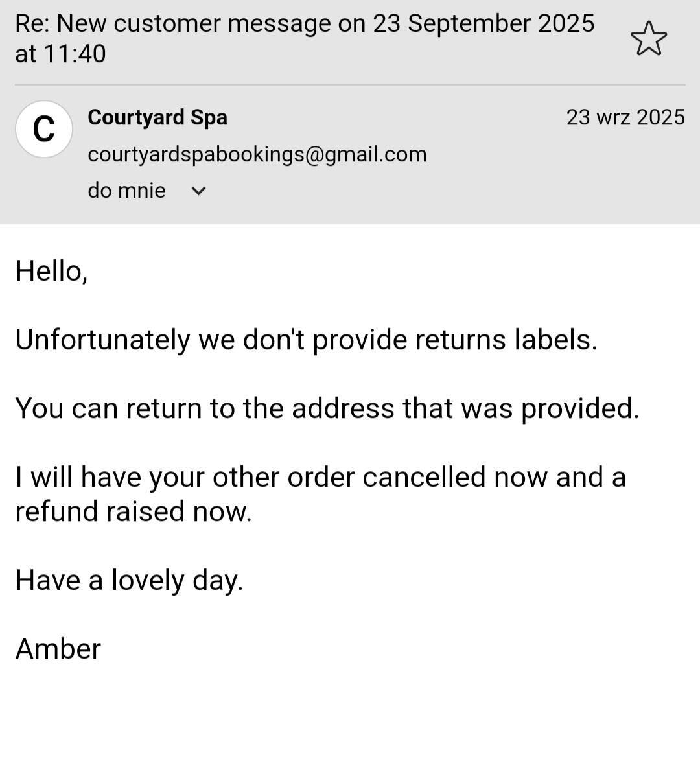
Task: Click the courtyardspabookings@gmail.com address
Action: 257,154
